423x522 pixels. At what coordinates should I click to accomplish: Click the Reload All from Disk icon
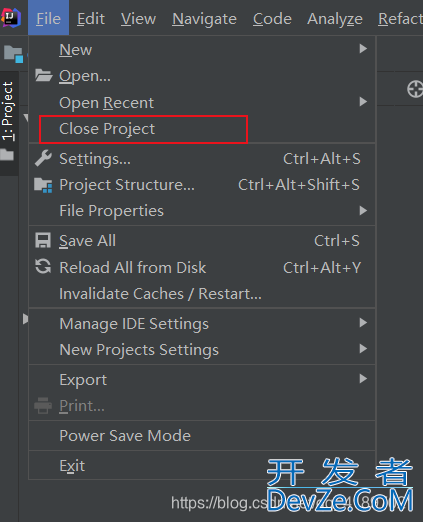(43, 267)
